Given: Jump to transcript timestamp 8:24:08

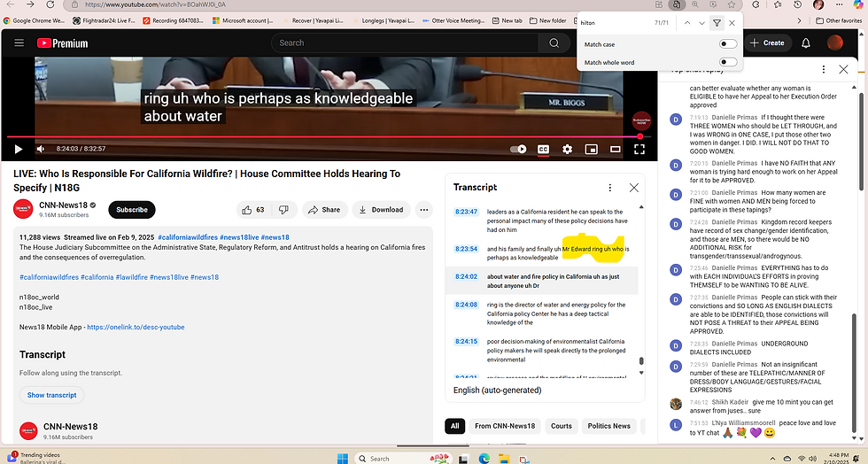Looking at the screenshot, I should point(466,305).
